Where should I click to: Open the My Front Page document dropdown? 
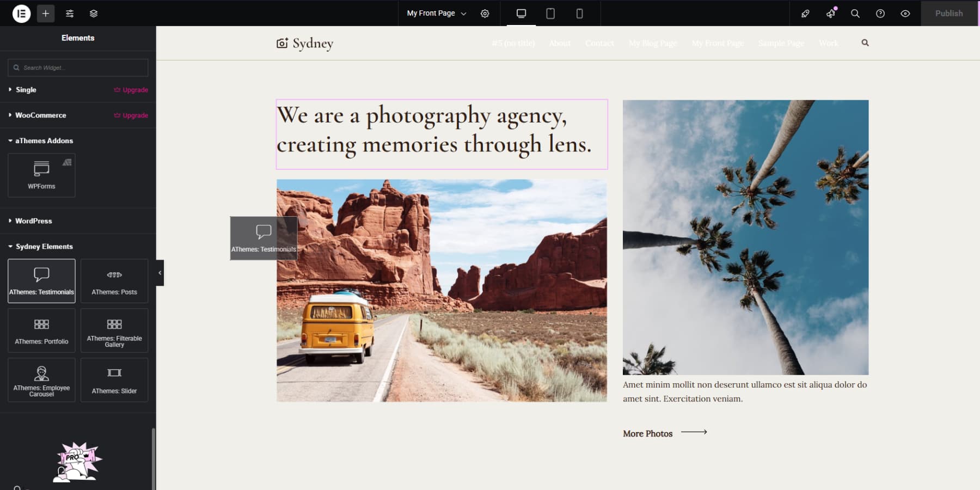437,13
